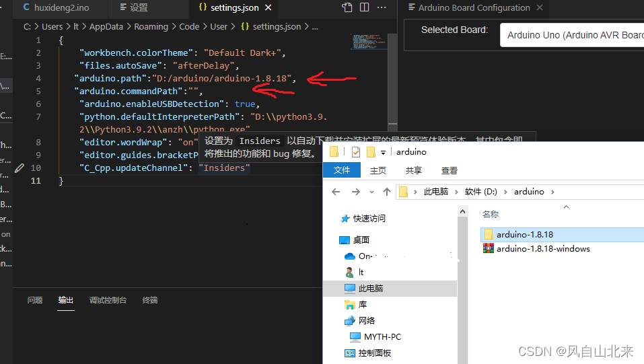
Task: Open changes compare icon in editor toolbar
Action: (347, 7)
